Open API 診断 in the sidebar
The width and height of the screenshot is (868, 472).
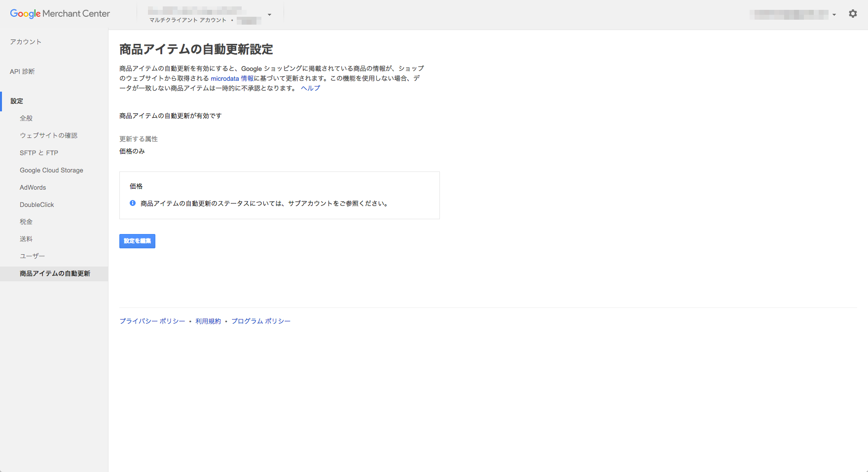[x=22, y=71]
